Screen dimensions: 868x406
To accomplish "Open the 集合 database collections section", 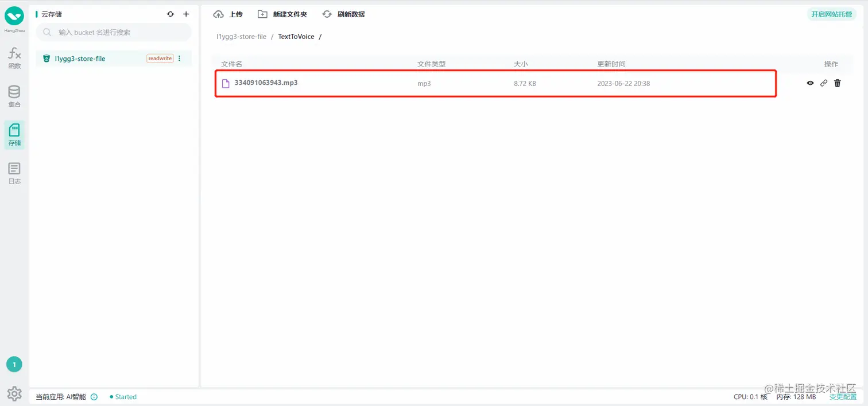I will coord(14,97).
